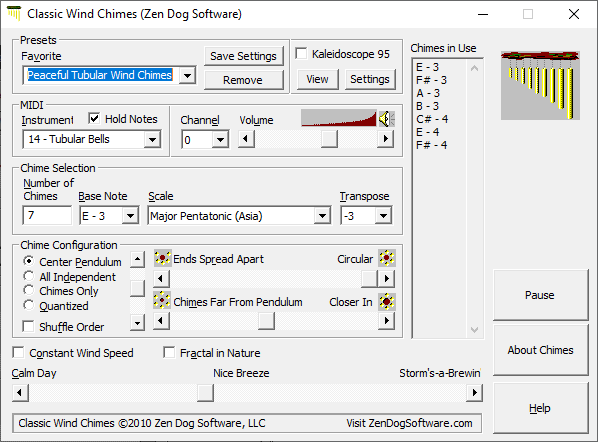Image resolution: width=598 pixels, height=442 pixels.
Task: Click the Calm Day label
Action: coord(34,373)
